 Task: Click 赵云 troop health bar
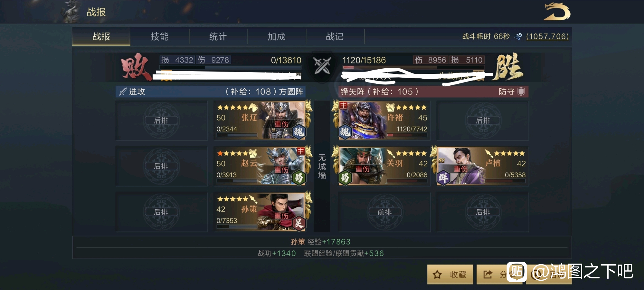(x=237, y=181)
